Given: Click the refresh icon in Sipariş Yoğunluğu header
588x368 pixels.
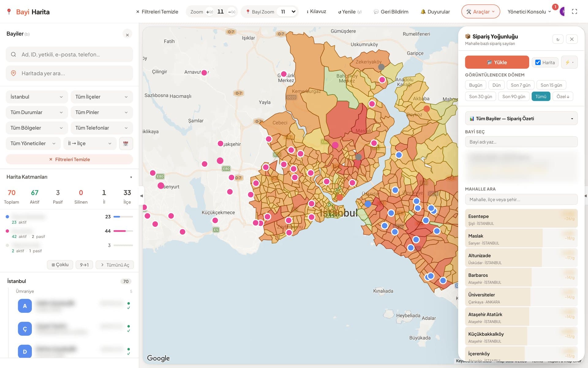Looking at the screenshot, I should coord(558,39).
